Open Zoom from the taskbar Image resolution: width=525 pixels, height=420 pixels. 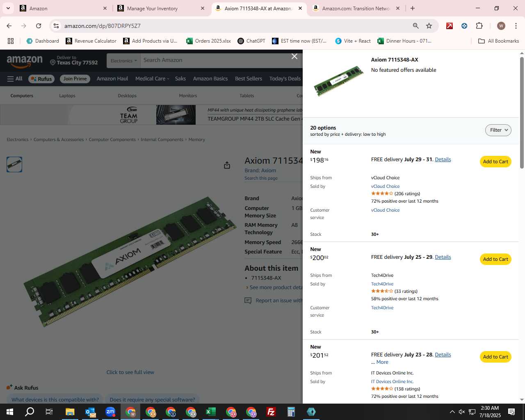tap(110, 412)
